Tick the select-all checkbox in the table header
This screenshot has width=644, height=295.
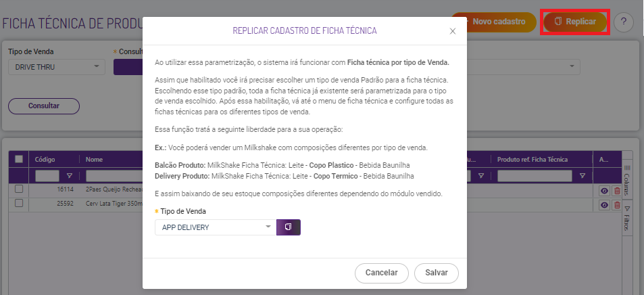[x=19, y=160]
